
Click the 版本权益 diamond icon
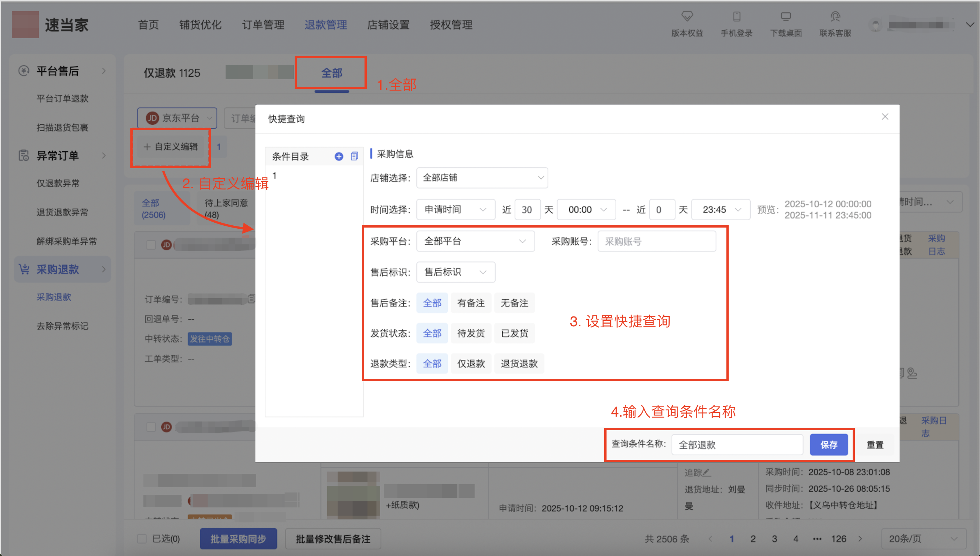pos(687,16)
